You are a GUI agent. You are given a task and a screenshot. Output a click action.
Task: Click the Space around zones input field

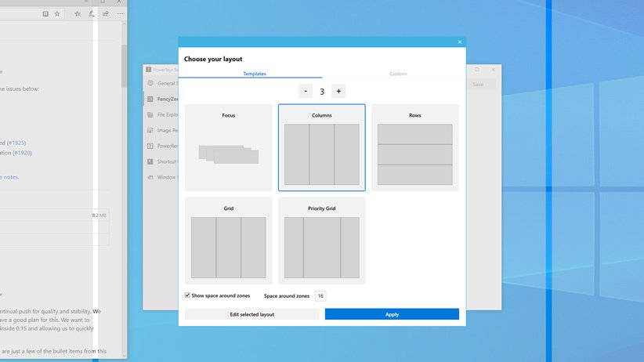point(320,296)
